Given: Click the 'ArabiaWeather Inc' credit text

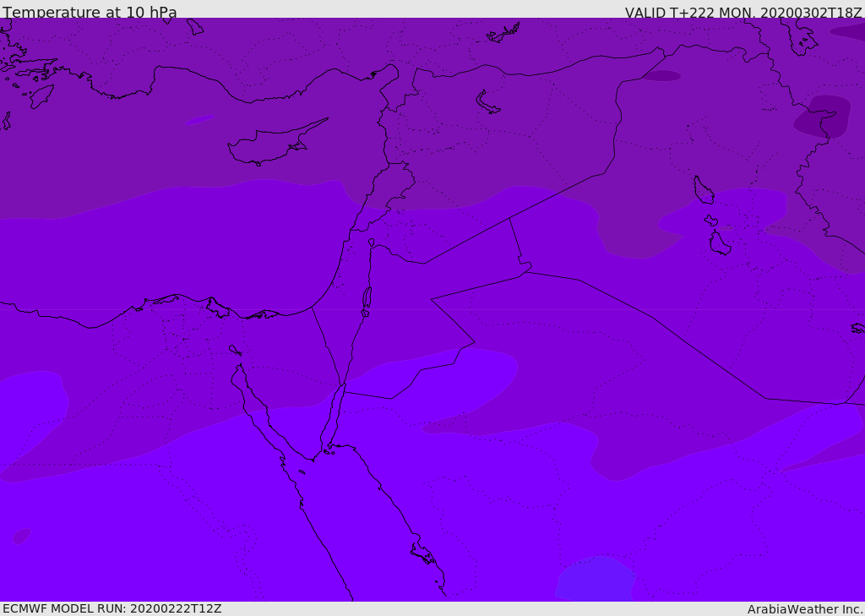Looking at the screenshot, I should click(x=805, y=609).
